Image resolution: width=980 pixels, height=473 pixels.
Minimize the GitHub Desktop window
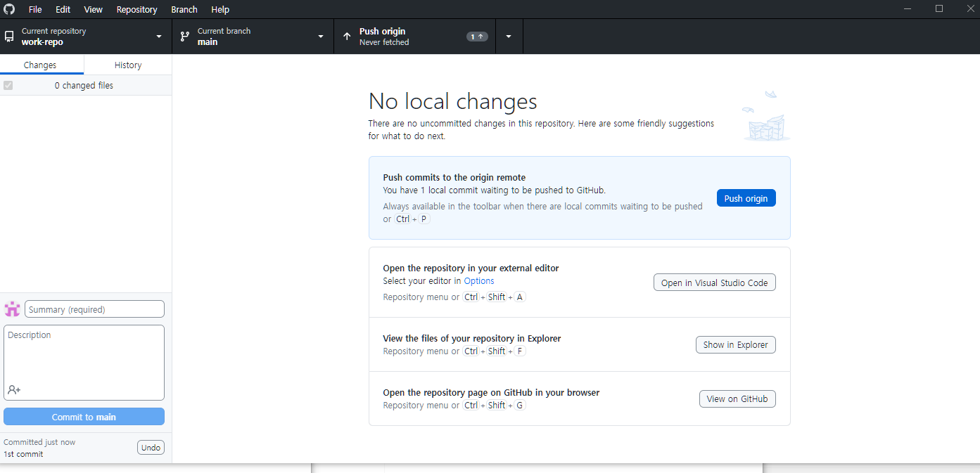tap(907, 8)
